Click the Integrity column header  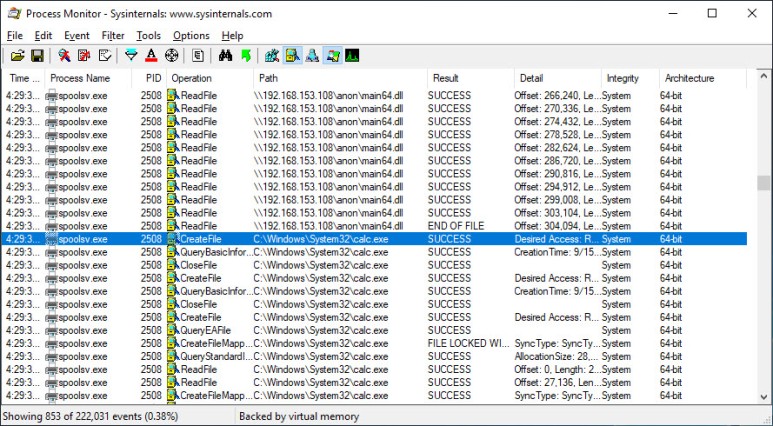tap(630, 78)
